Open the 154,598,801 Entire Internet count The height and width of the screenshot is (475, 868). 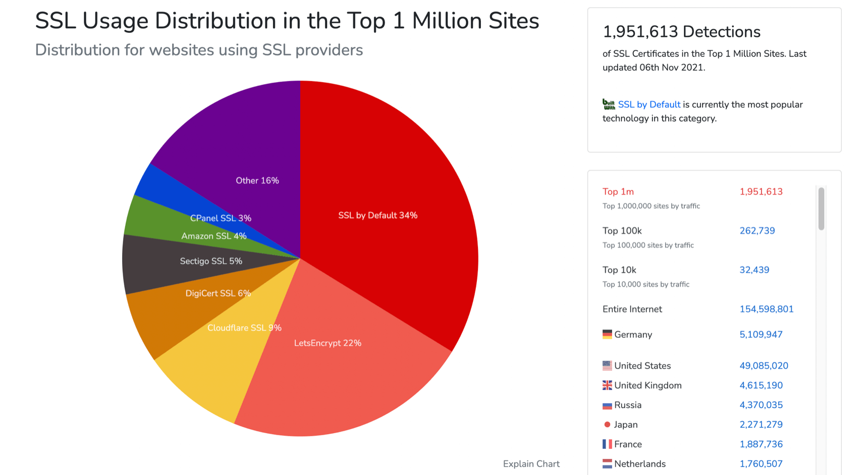[766, 309]
